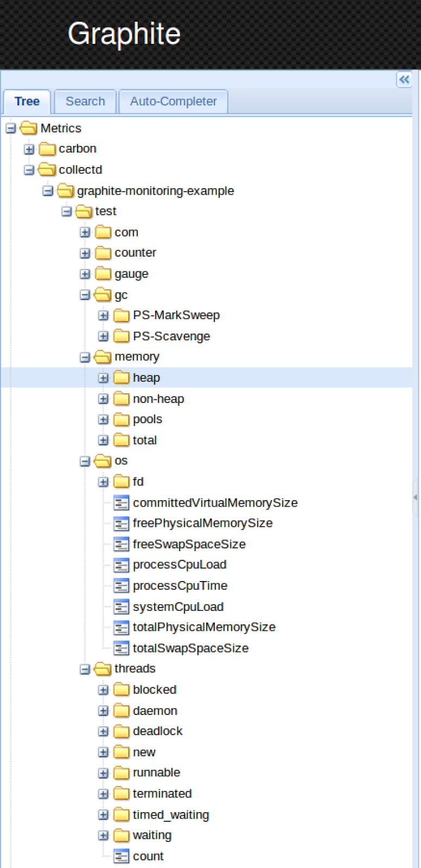The image size is (421, 868).
Task: Click the heap folder icon
Action: 122,378
